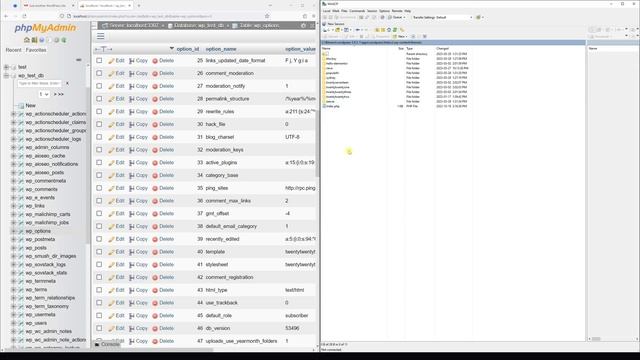Check the box for html_type row
This screenshot has width=640, height=360.
click(99, 290)
